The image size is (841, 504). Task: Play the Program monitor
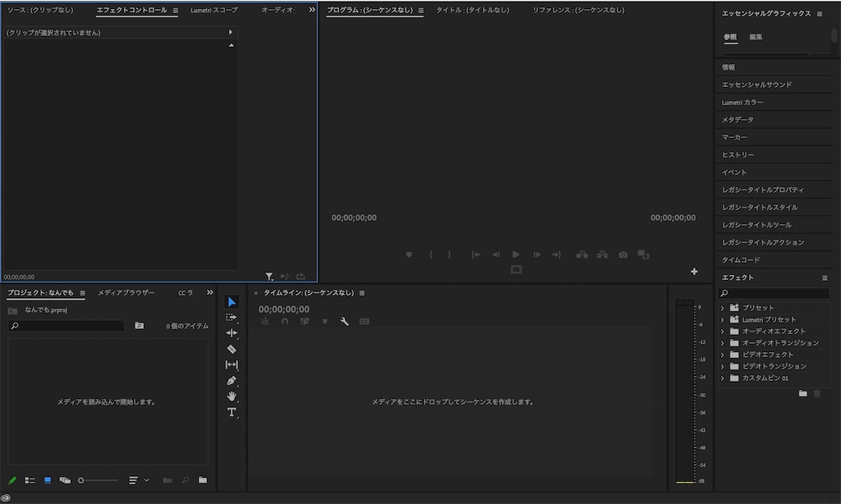point(516,254)
